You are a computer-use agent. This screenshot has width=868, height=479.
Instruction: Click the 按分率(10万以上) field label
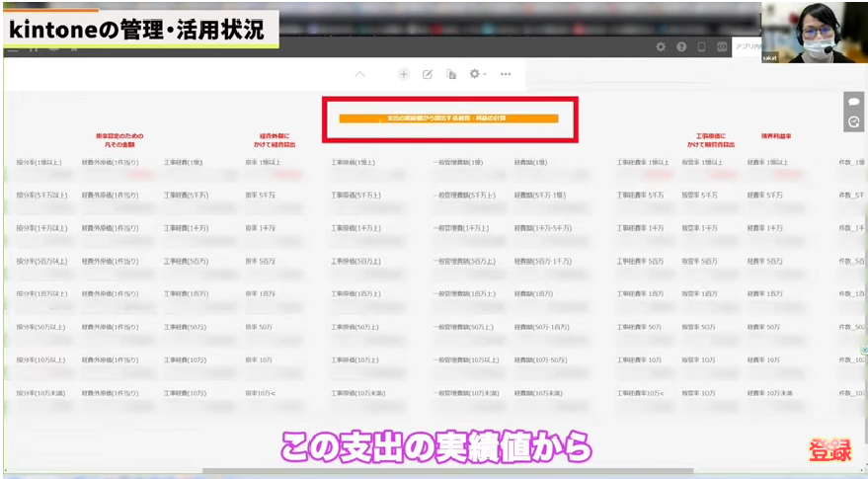[x=40, y=359]
